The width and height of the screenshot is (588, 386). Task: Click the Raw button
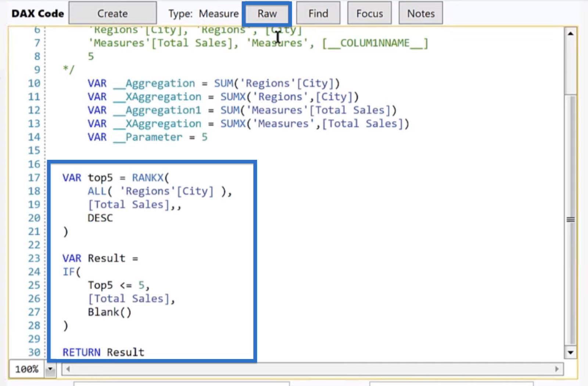[x=267, y=14]
